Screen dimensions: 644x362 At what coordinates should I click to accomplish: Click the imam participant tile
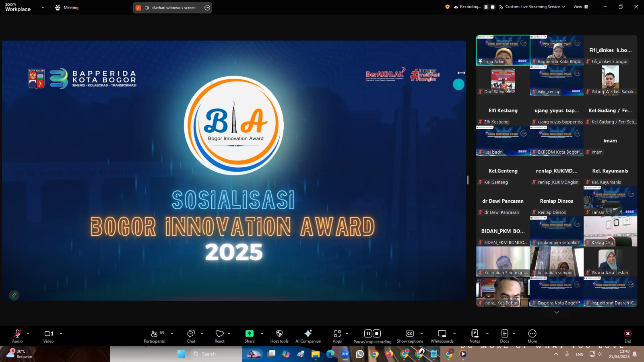(x=610, y=141)
